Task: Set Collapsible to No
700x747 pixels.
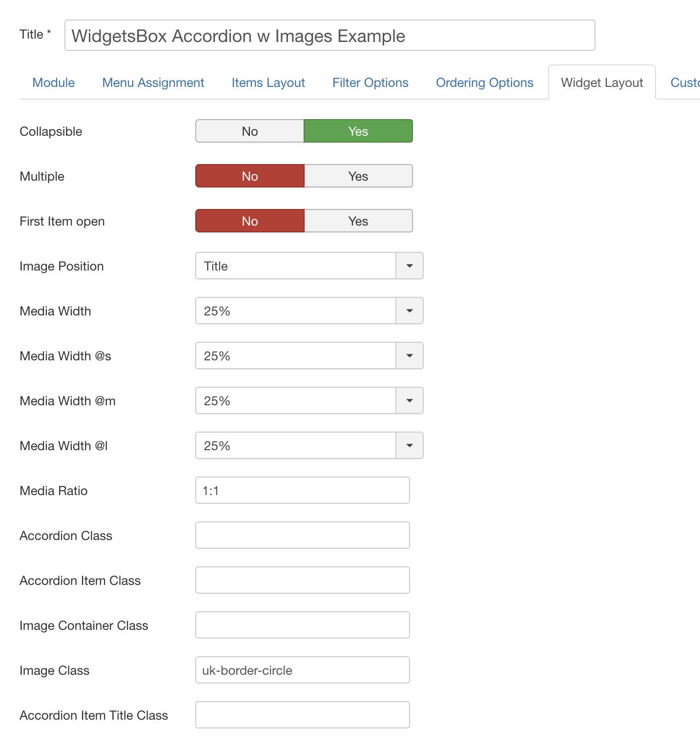Action: click(250, 131)
